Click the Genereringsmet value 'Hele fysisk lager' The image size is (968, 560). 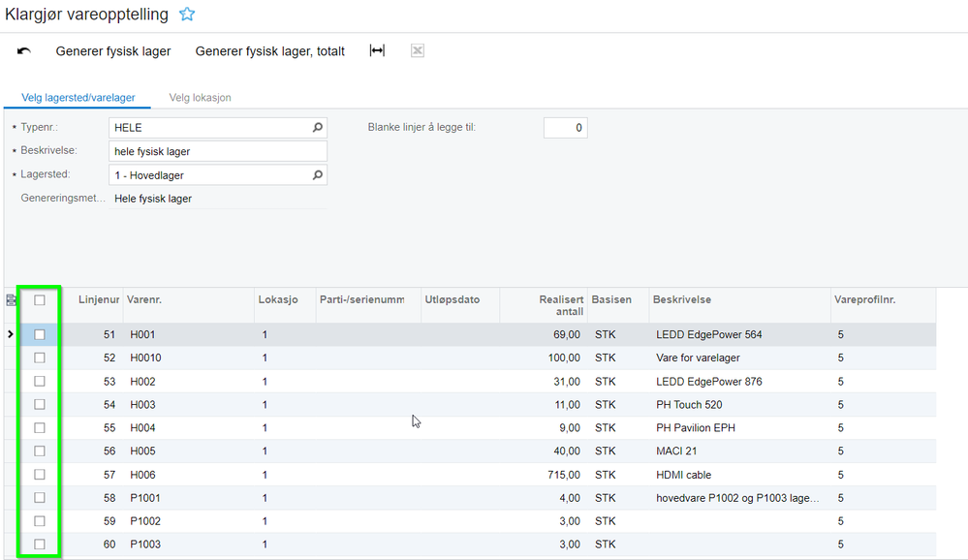pyautogui.click(x=153, y=199)
